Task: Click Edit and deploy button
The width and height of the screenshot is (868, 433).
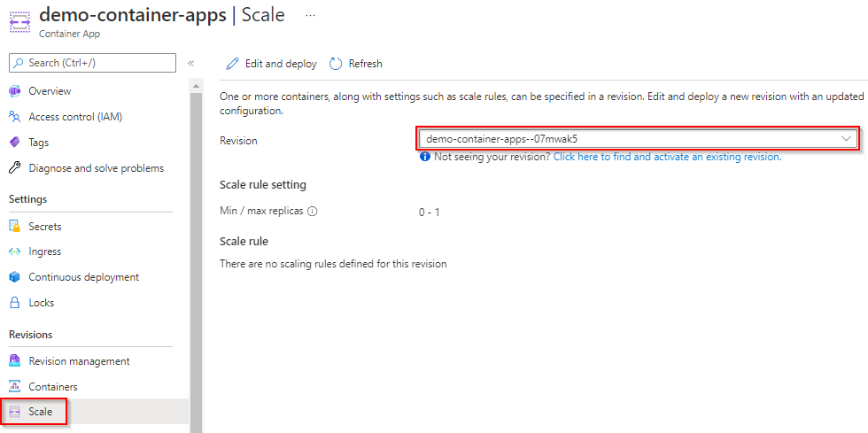Action: click(x=271, y=64)
